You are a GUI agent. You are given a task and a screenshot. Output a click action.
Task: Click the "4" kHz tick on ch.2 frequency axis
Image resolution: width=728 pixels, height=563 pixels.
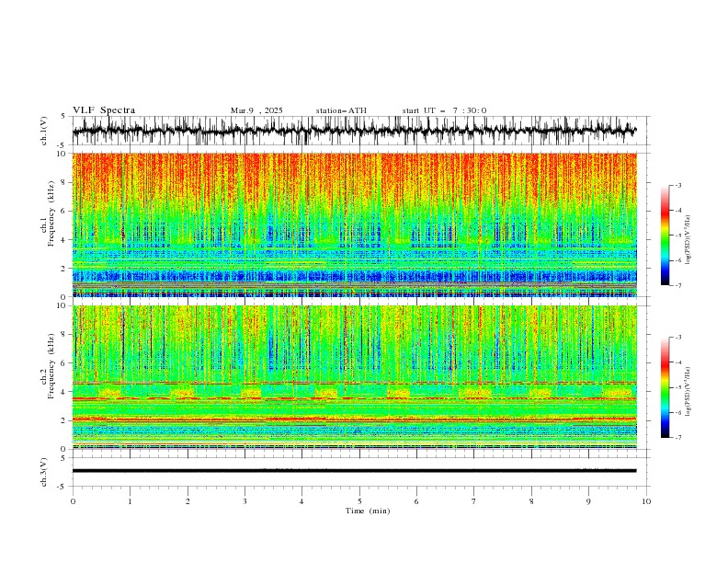coord(64,392)
